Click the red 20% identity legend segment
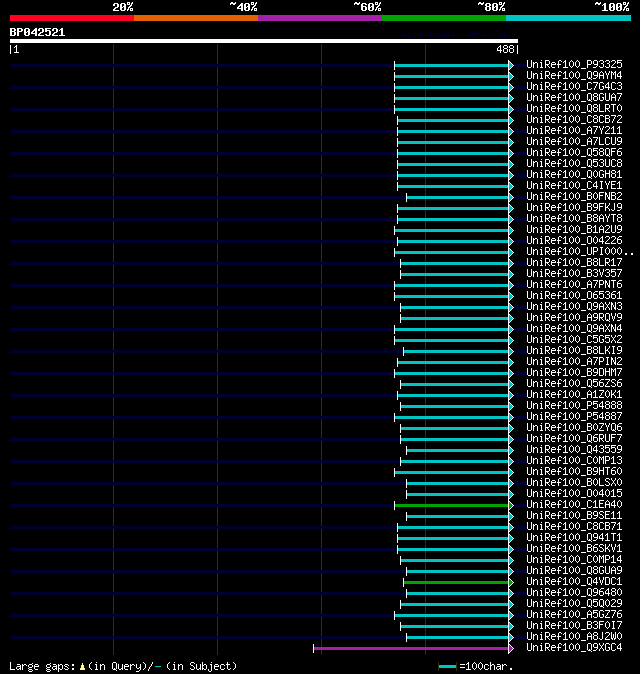The width and height of the screenshot is (640, 674). (x=72, y=18)
